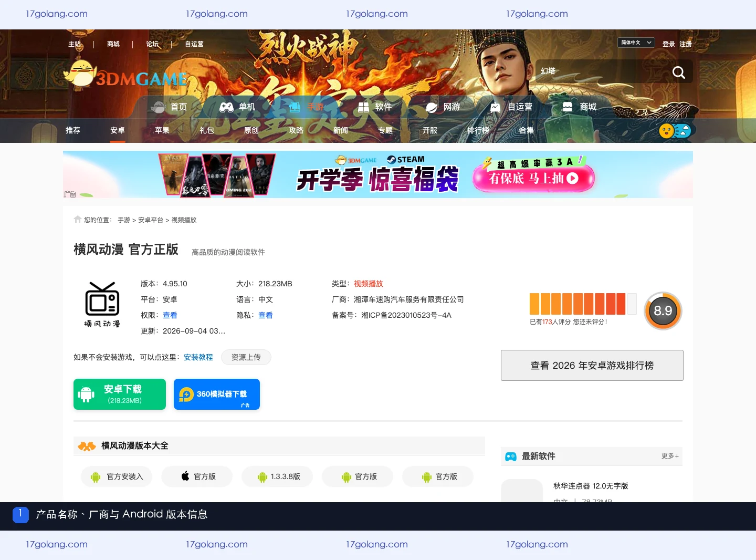This screenshot has height=560, width=756.
Task: Click the 登录 login link
Action: (x=668, y=44)
